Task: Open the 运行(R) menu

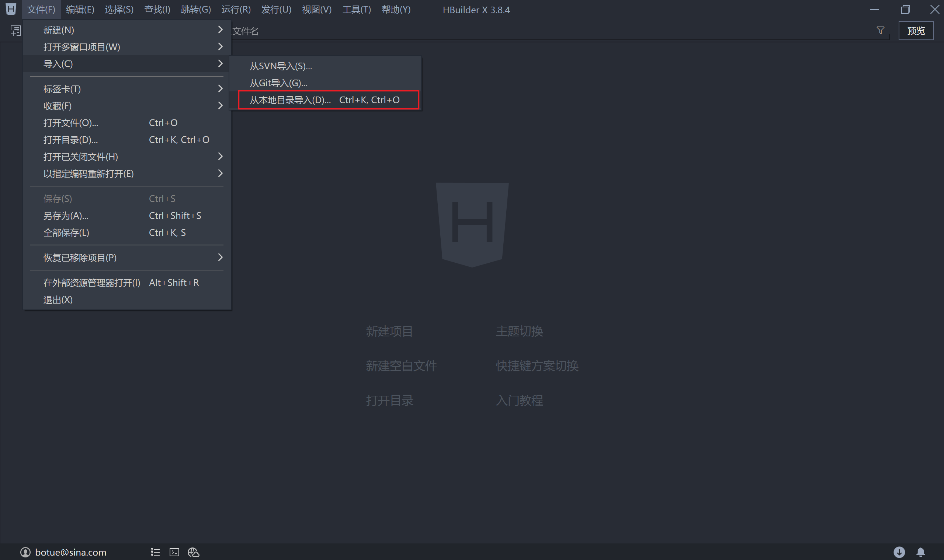Action: tap(236, 10)
